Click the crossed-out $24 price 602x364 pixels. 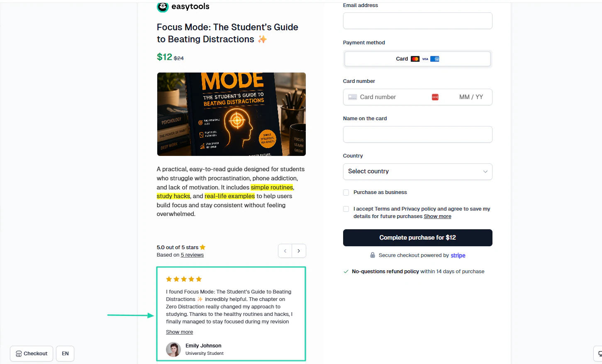pos(179,58)
